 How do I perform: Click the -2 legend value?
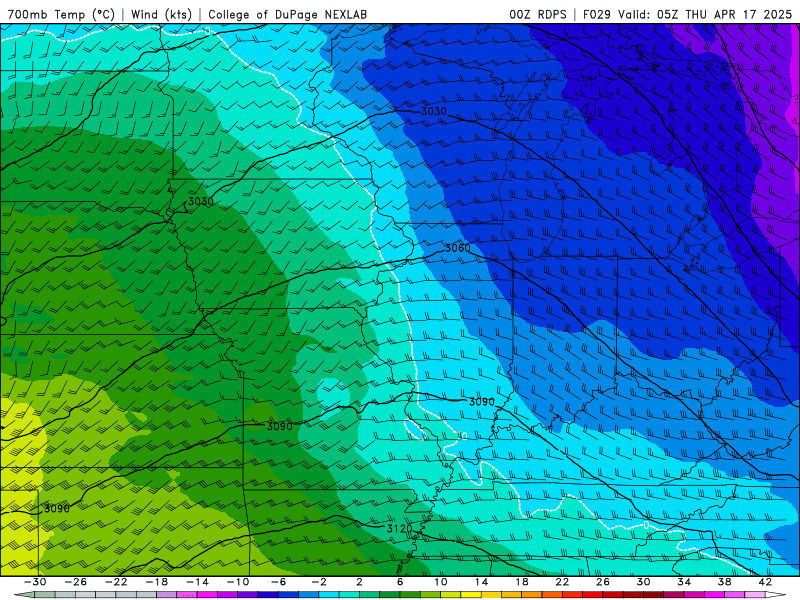319,582
